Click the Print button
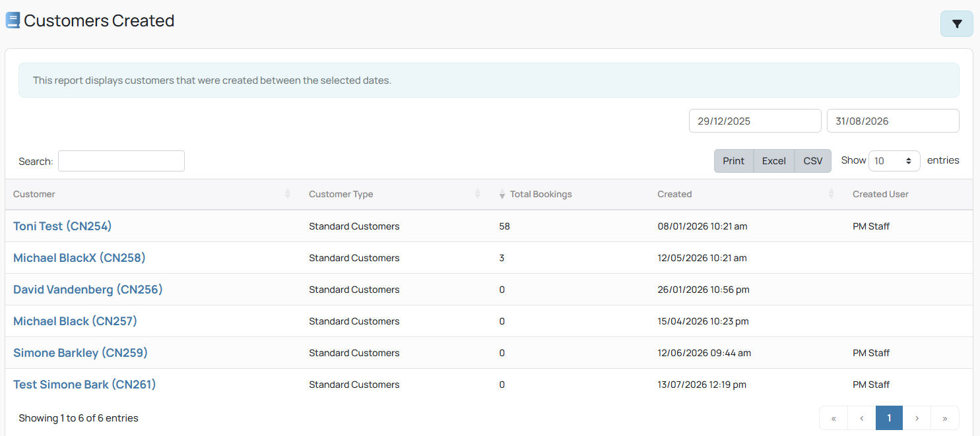 tap(733, 161)
